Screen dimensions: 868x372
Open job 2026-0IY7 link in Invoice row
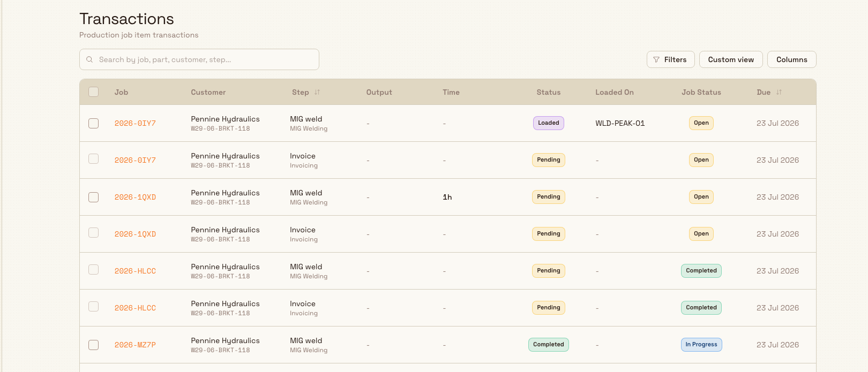135,160
